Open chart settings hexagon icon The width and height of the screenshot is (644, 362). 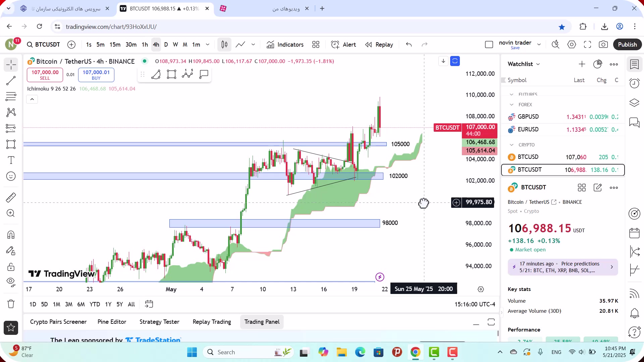tap(572, 45)
